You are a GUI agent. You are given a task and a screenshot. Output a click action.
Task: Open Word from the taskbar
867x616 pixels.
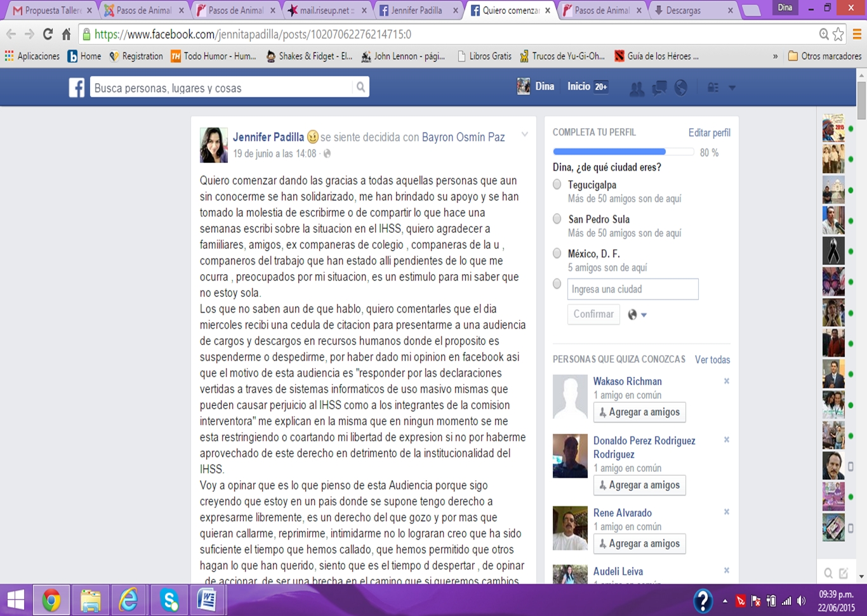point(207,600)
